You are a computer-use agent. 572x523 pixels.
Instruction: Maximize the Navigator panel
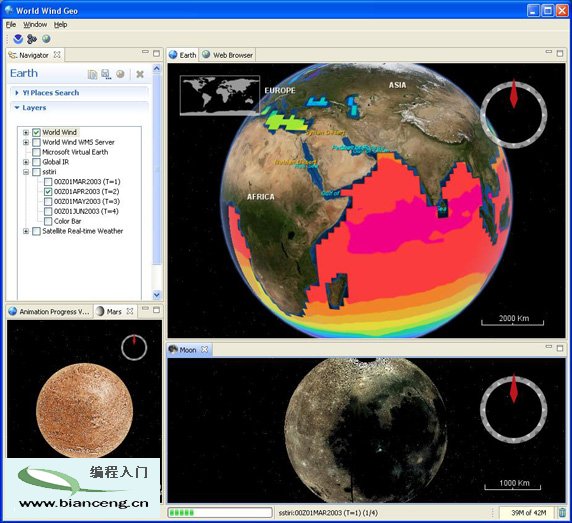[x=156, y=53]
